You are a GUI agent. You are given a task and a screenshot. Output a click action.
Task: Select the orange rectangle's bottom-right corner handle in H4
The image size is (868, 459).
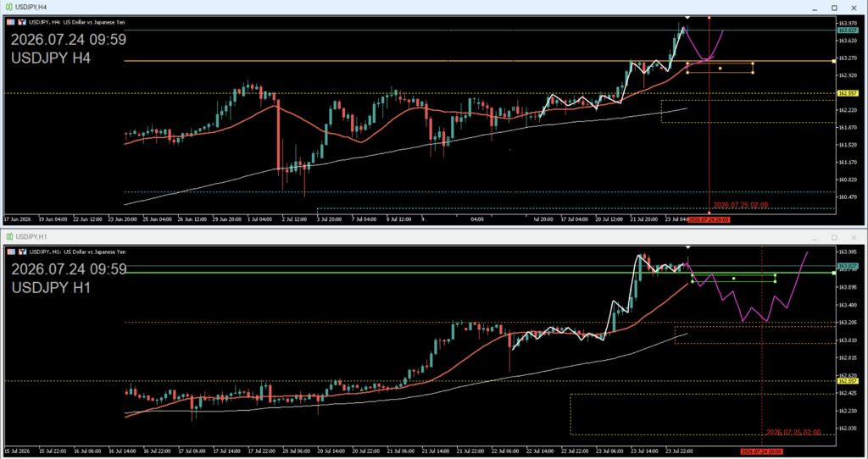[753, 73]
